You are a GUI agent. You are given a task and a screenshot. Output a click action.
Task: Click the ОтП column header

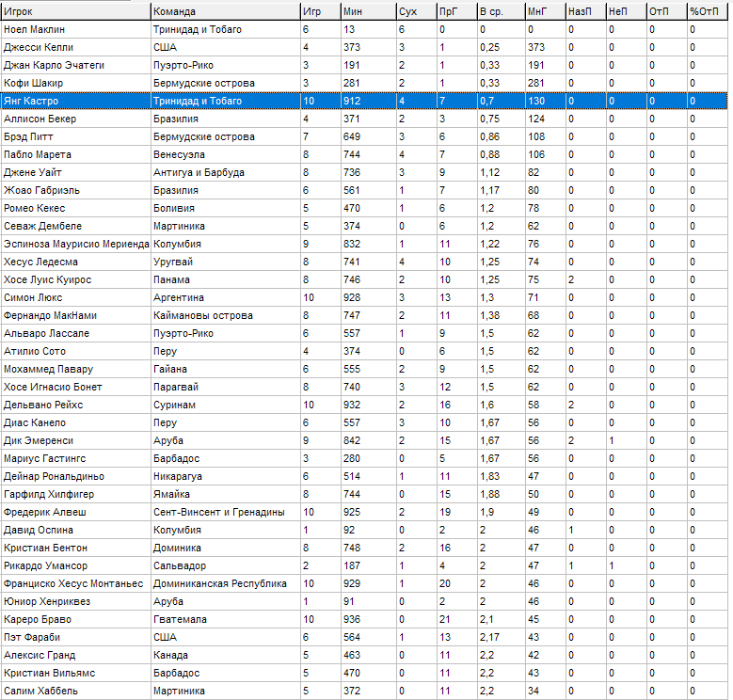666,11
